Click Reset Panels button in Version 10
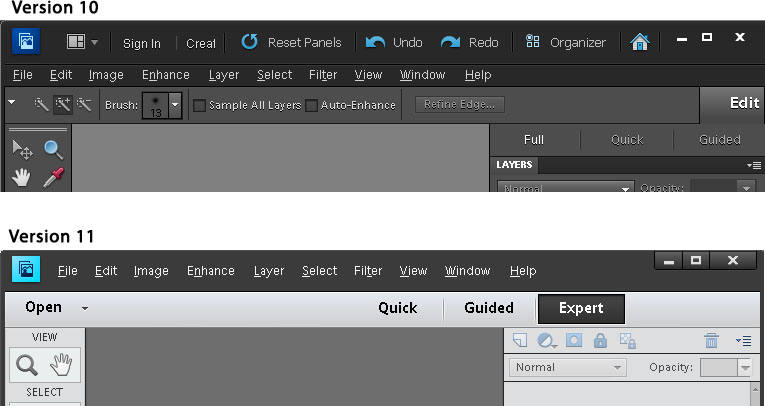 click(291, 42)
